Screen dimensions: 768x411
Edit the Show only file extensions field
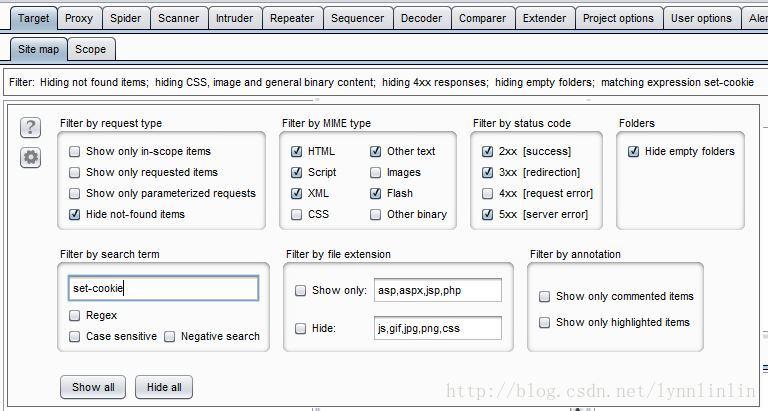[437, 291]
